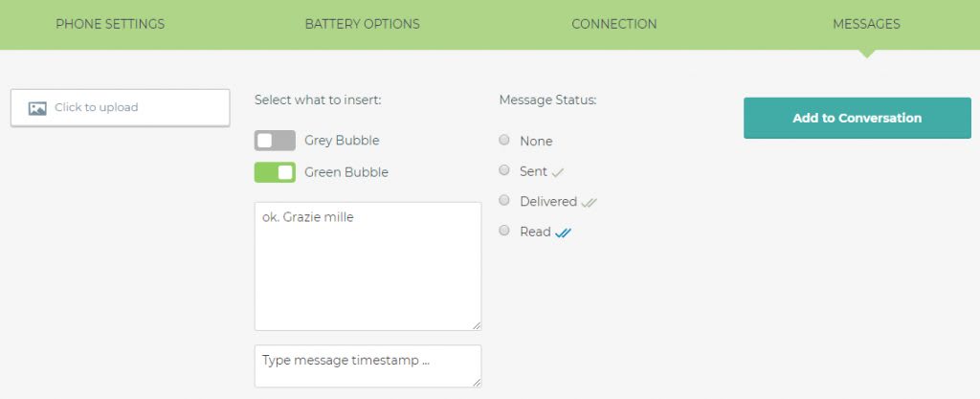The image size is (980, 399).
Task: Mark message status as Read
Action: [504, 231]
